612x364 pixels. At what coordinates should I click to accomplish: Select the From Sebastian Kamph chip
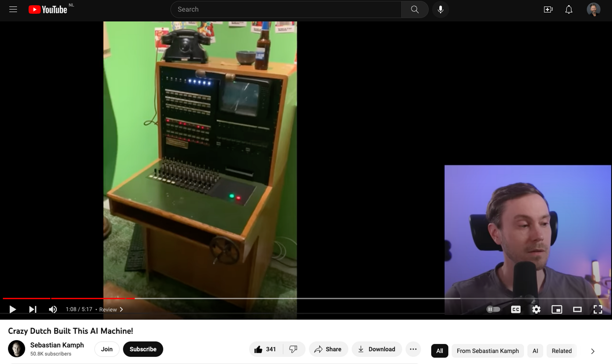[x=488, y=351]
